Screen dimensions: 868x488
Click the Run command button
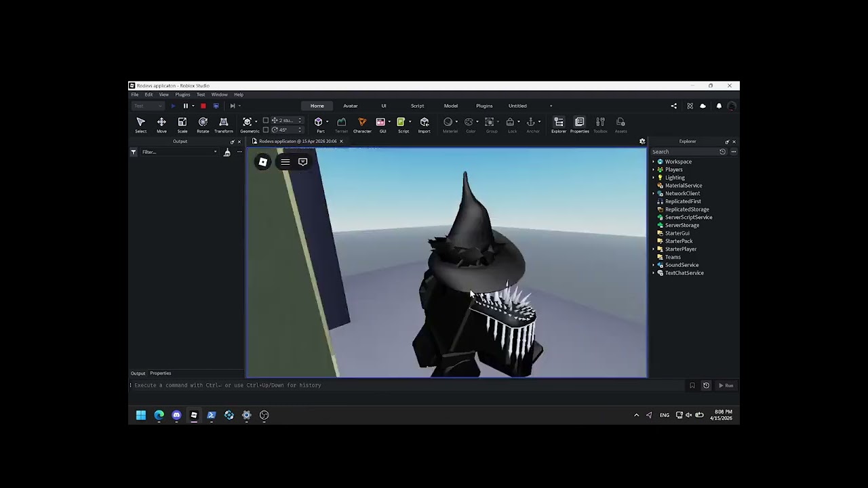coord(726,386)
